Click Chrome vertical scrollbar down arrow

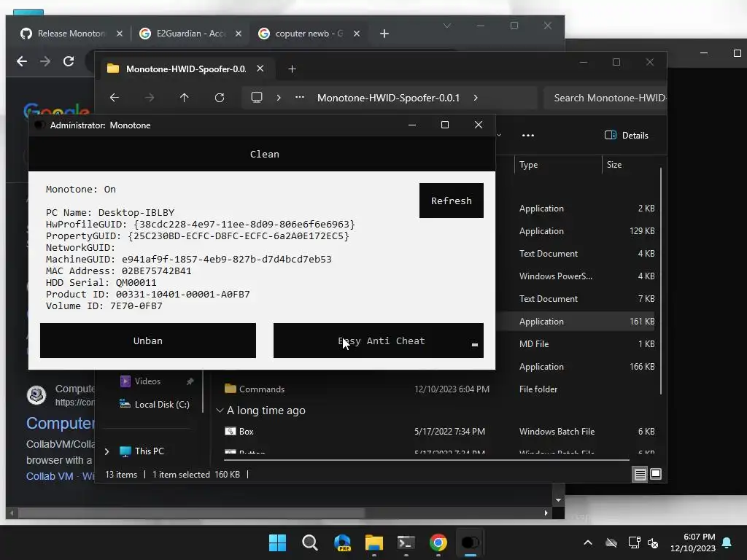pos(558,500)
